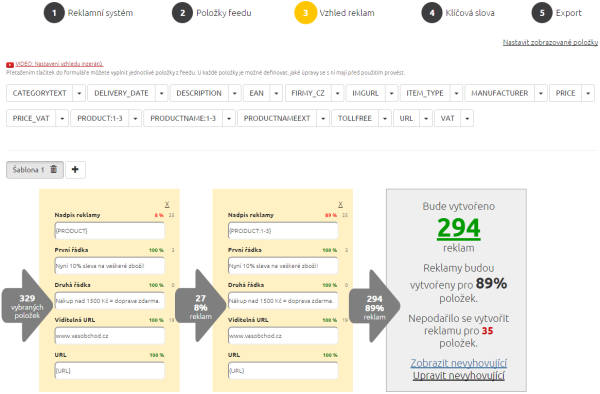The width and height of the screenshot is (600, 394).
Task: Open PRICE dropdown arrow
Action: click(x=588, y=93)
